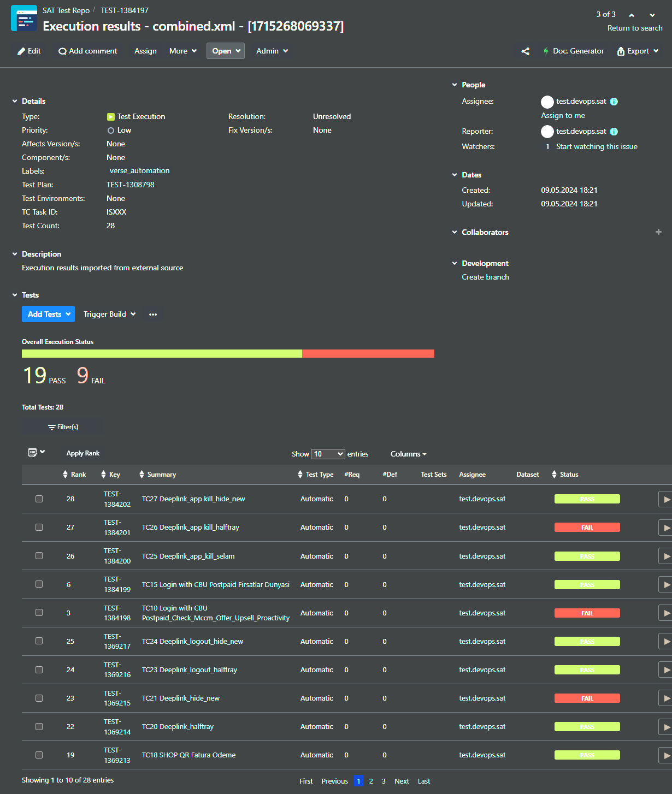Open the Admin menu

tap(272, 51)
